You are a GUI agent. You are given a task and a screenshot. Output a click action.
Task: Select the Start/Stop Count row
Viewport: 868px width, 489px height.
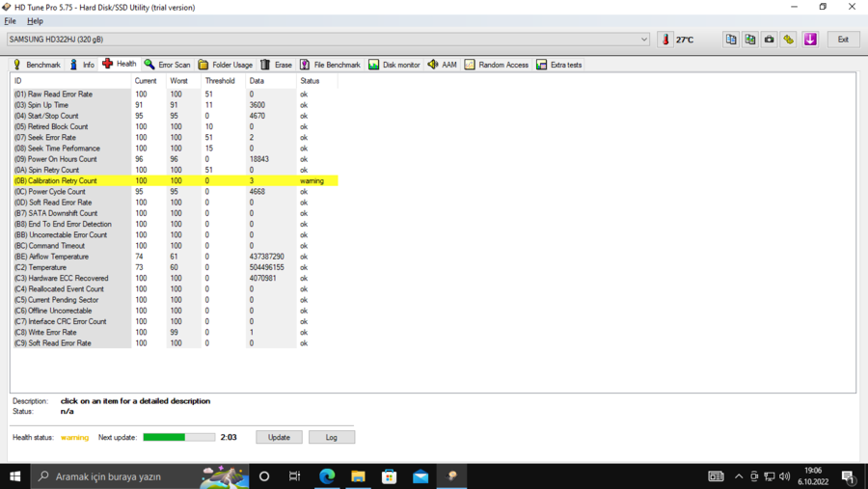click(x=175, y=116)
